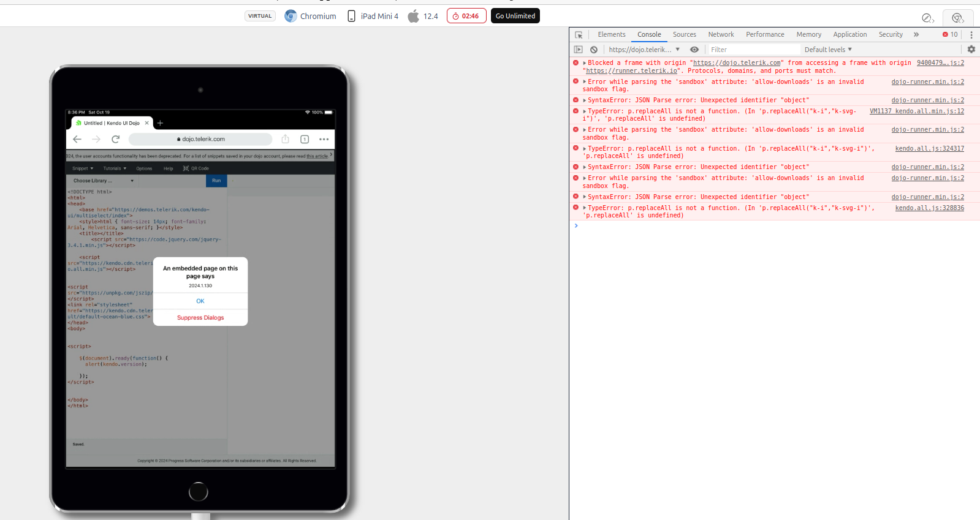Tap the share icon in iPad browser
The width and height of the screenshot is (980, 520).
coord(285,140)
